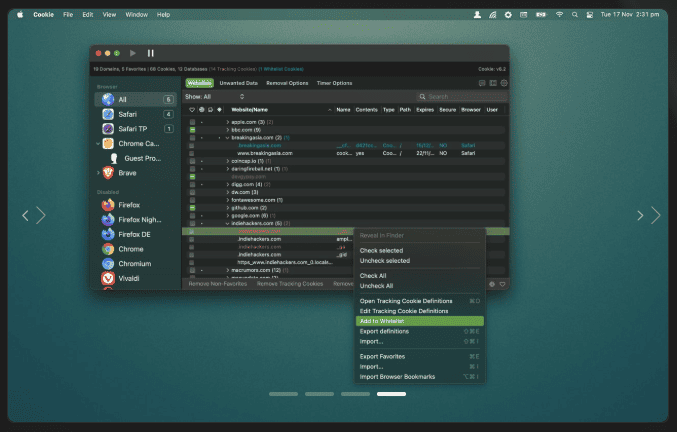The image size is (677, 432).
Task: Open settings via the gear icon
Action: click(x=504, y=83)
